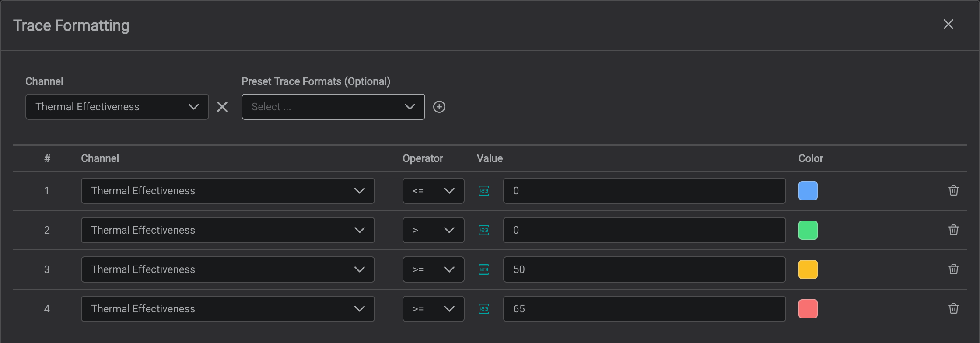The height and width of the screenshot is (343, 980).
Task: Open row 3 channel dropdown
Action: [x=228, y=269]
